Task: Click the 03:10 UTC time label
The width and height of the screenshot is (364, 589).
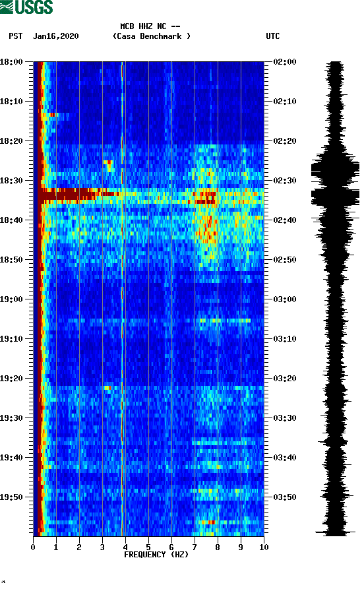Action: click(x=285, y=339)
